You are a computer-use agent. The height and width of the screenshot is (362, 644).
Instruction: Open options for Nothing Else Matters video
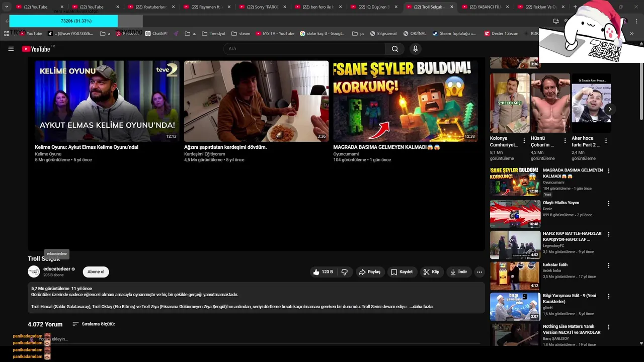(609, 327)
